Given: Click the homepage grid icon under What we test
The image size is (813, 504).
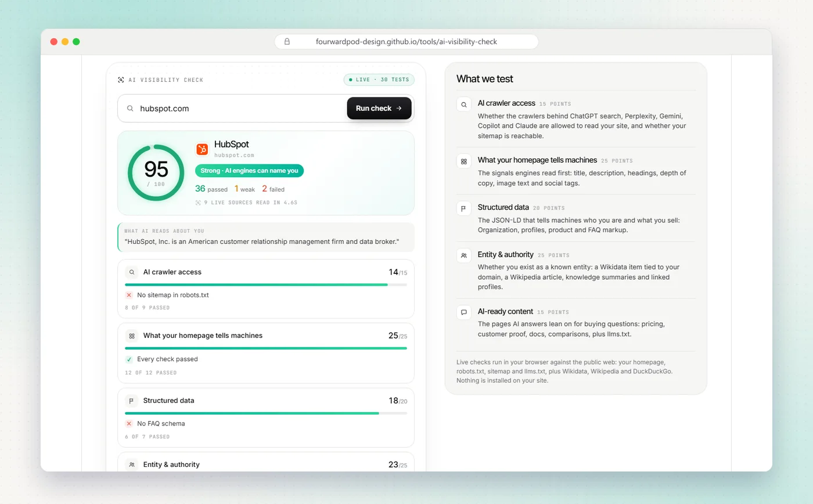Looking at the screenshot, I should 463,161.
